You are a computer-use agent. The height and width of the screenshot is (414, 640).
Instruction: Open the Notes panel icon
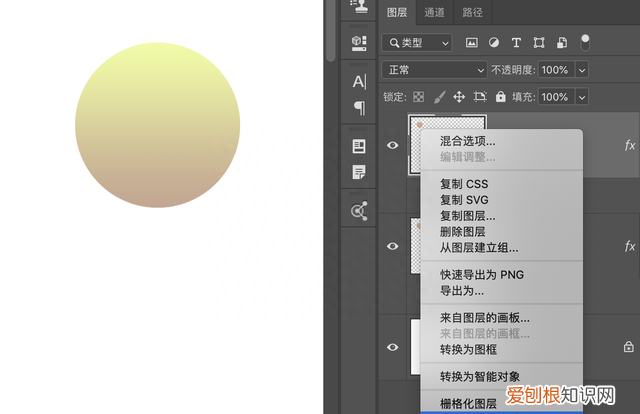(359, 172)
